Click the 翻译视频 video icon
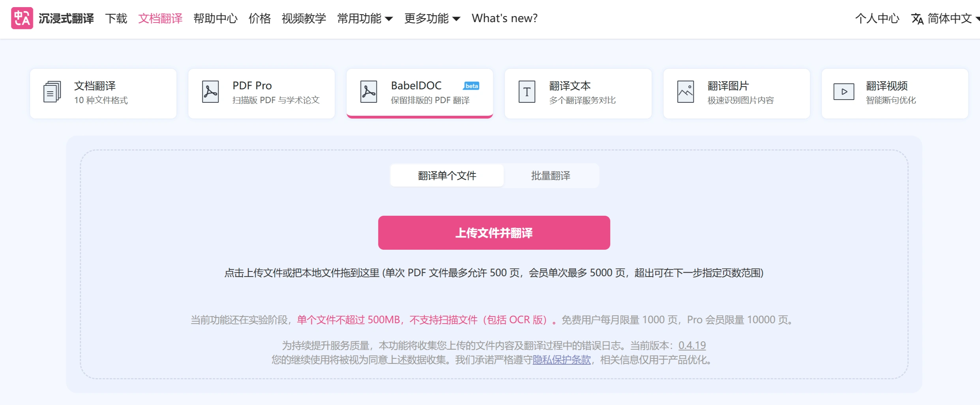This screenshot has height=405, width=980. [x=844, y=91]
